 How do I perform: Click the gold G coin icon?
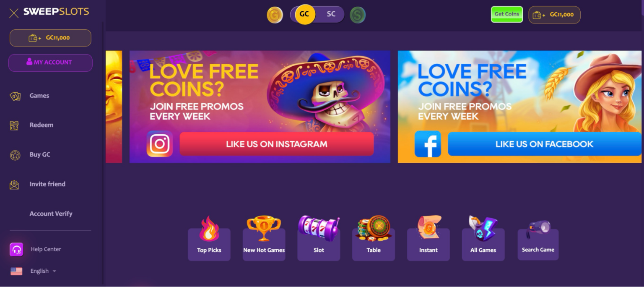coord(275,15)
